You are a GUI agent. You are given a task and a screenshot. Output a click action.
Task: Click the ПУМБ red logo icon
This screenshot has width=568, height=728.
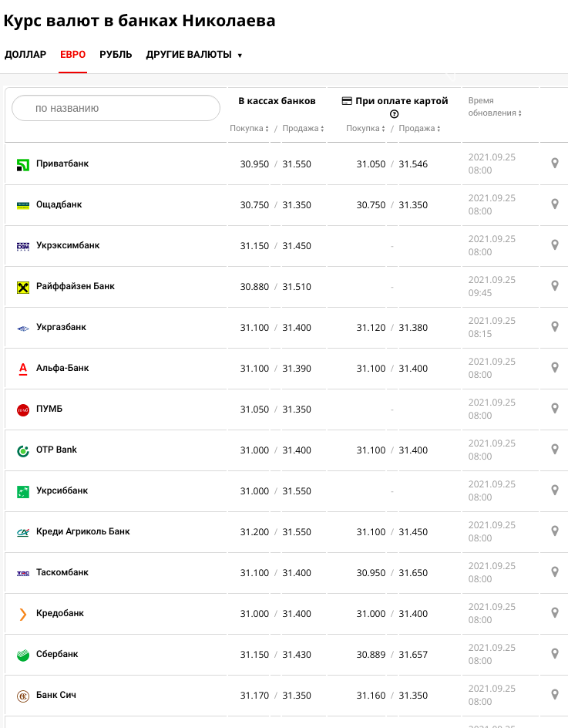click(x=23, y=410)
